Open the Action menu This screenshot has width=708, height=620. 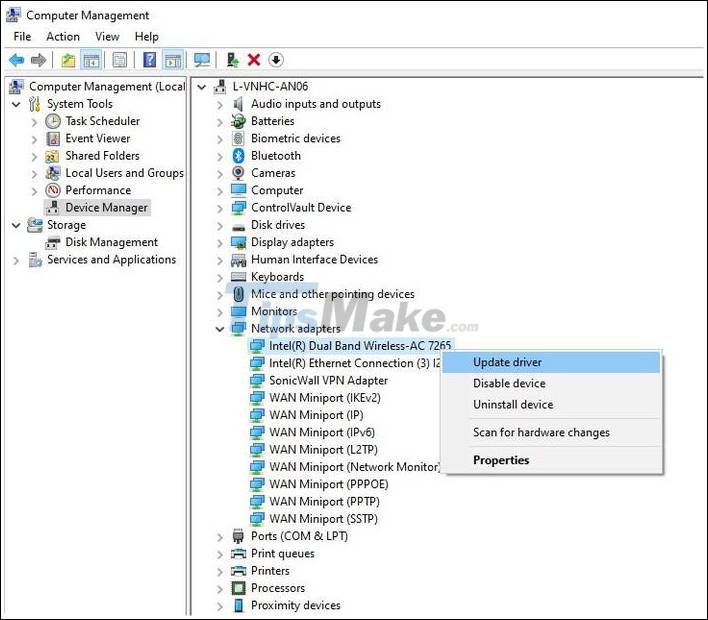click(x=63, y=37)
